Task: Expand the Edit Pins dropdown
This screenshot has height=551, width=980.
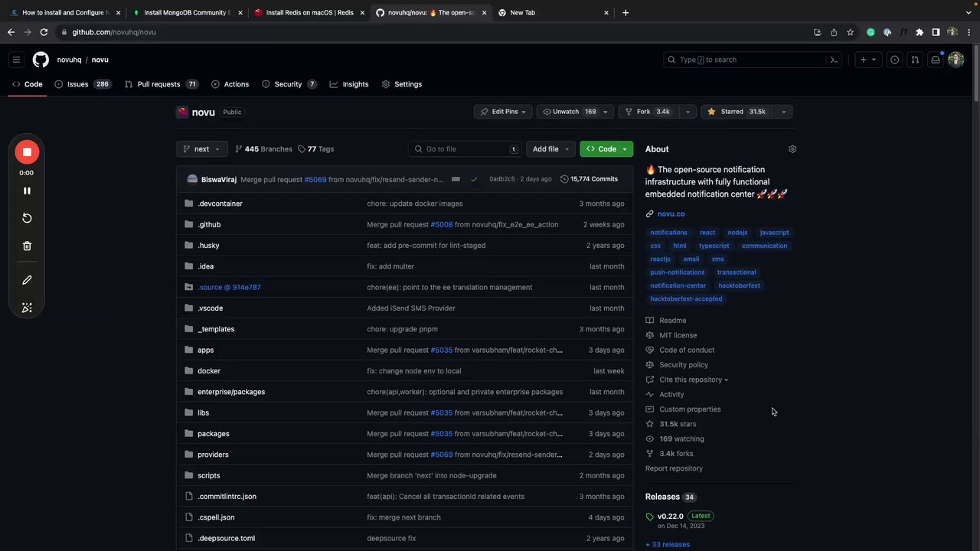Action: [503, 112]
